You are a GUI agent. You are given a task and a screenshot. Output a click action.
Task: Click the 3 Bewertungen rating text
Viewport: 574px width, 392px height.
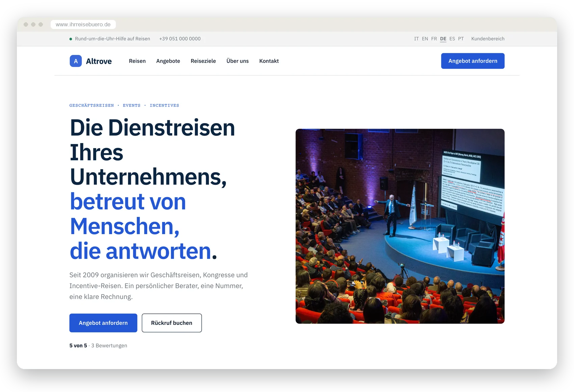click(109, 345)
